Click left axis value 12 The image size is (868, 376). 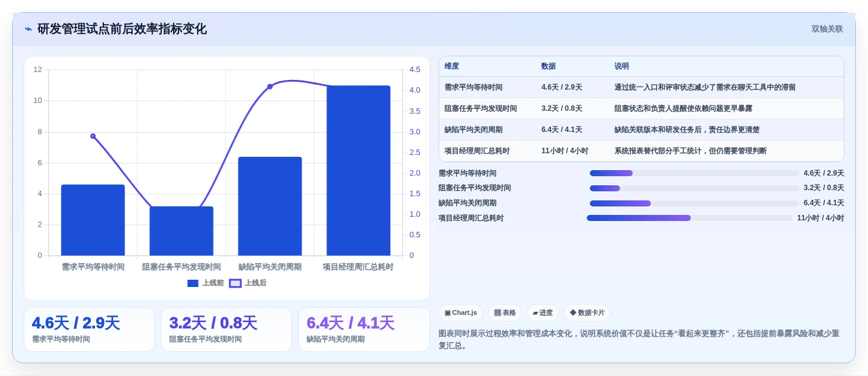coord(38,70)
